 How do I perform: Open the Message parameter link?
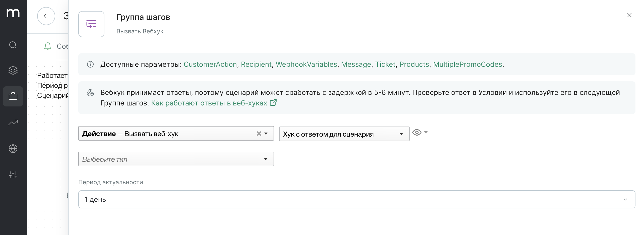click(x=356, y=65)
